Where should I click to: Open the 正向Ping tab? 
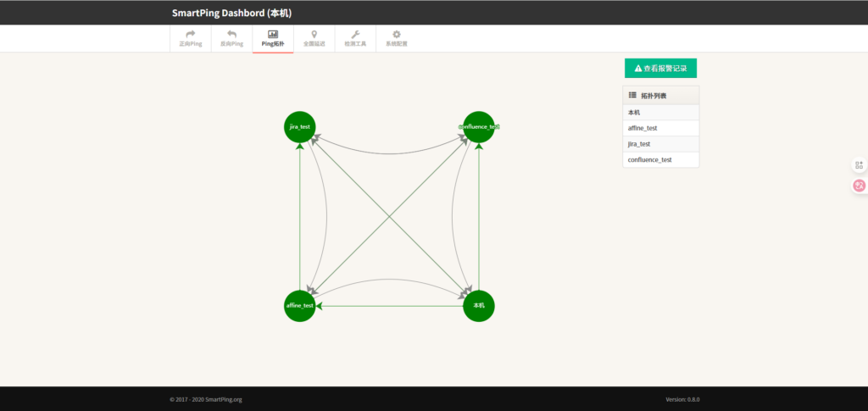[x=190, y=38]
